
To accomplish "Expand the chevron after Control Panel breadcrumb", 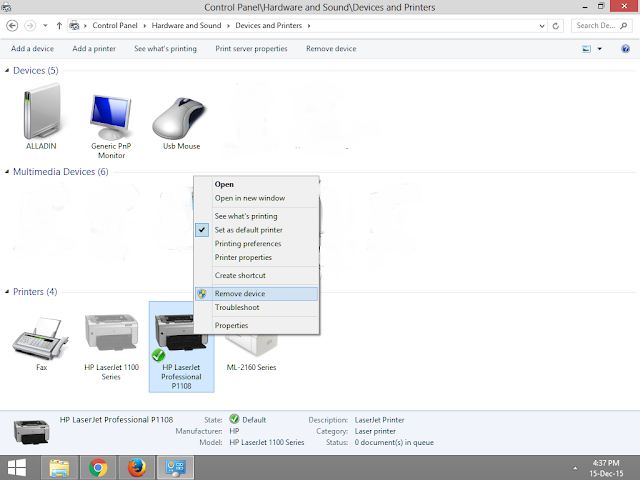I will [144, 26].
